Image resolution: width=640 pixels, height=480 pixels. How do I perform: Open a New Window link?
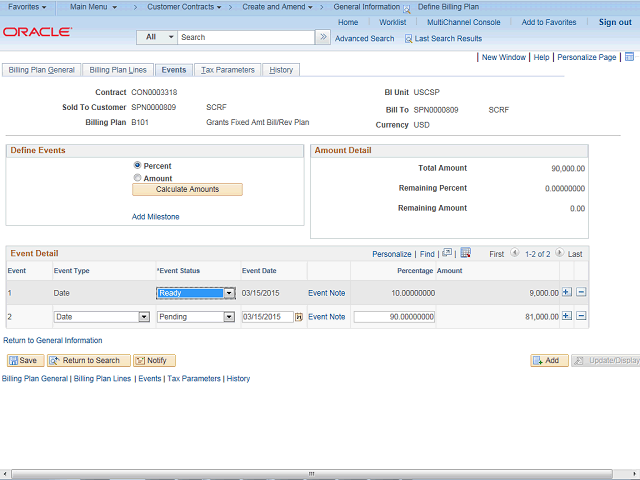504,57
